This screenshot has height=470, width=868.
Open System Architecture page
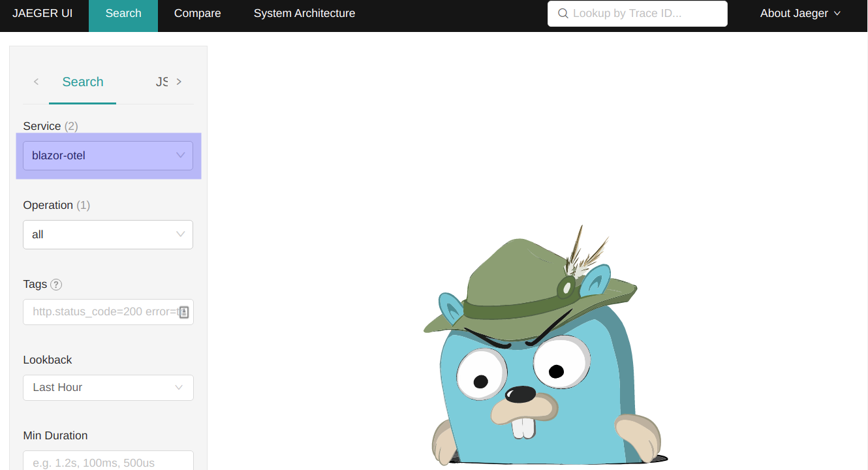pyautogui.click(x=305, y=14)
